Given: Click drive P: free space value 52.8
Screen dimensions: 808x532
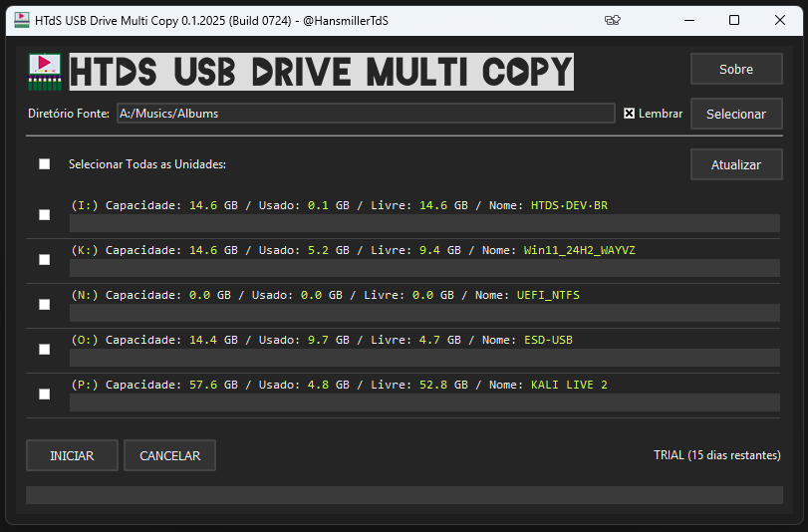Looking at the screenshot, I should point(433,385).
